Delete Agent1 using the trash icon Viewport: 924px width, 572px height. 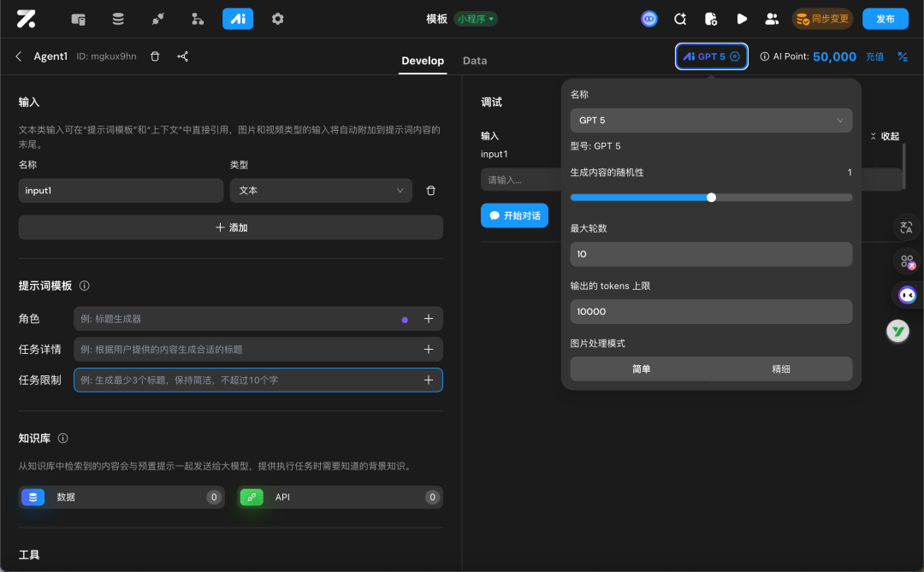click(155, 56)
